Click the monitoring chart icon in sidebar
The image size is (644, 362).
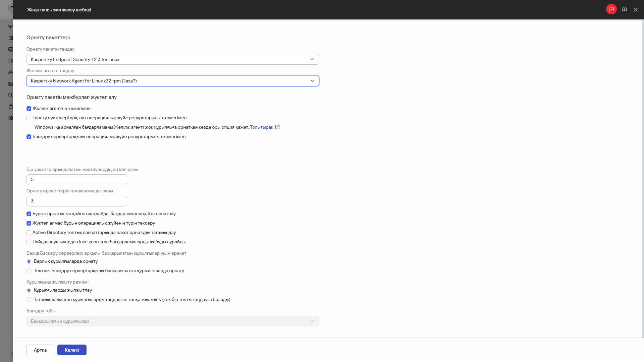[x=10, y=50]
